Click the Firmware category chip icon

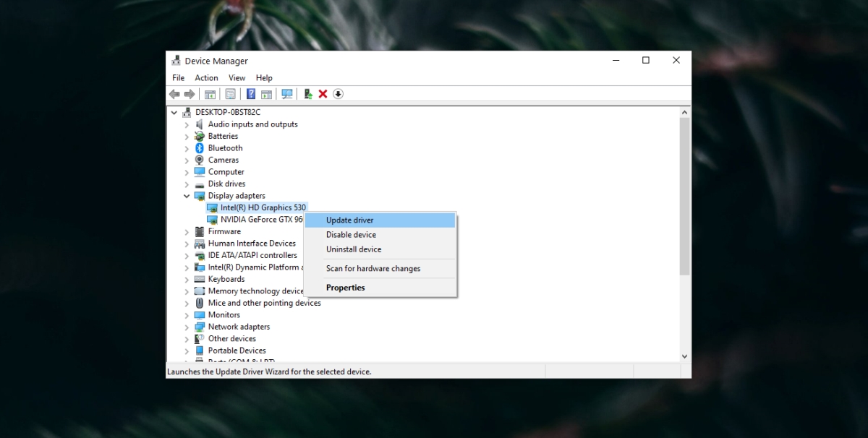(x=200, y=231)
